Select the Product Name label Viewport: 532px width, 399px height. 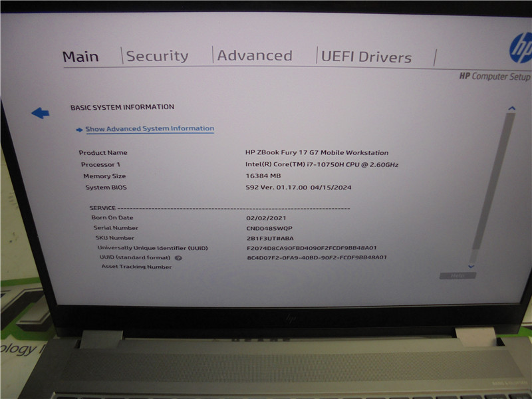[103, 153]
